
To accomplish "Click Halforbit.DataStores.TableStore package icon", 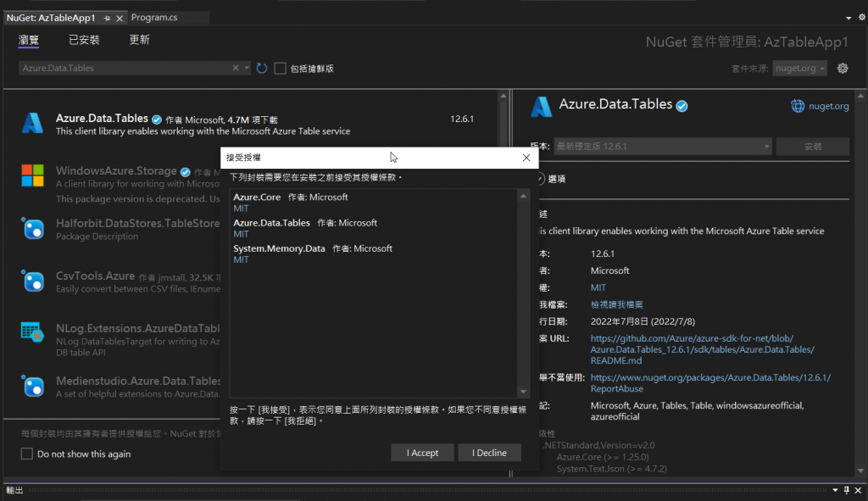I will pos(33,228).
